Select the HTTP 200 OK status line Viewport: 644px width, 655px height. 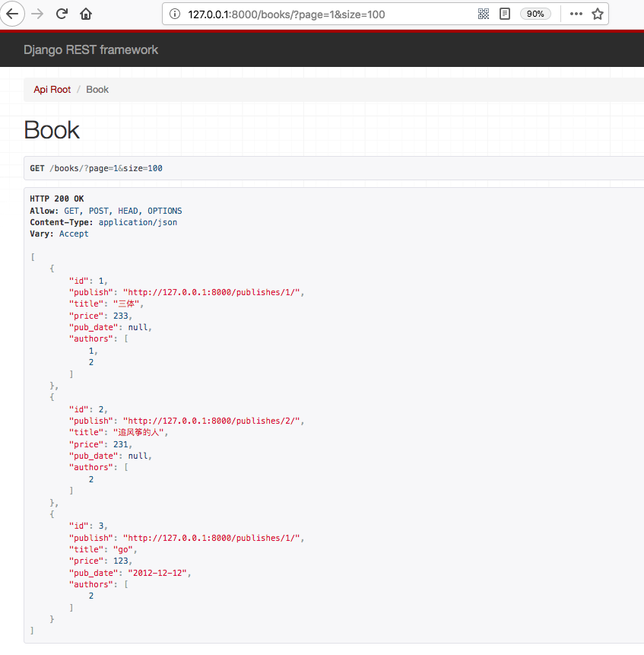(57, 199)
